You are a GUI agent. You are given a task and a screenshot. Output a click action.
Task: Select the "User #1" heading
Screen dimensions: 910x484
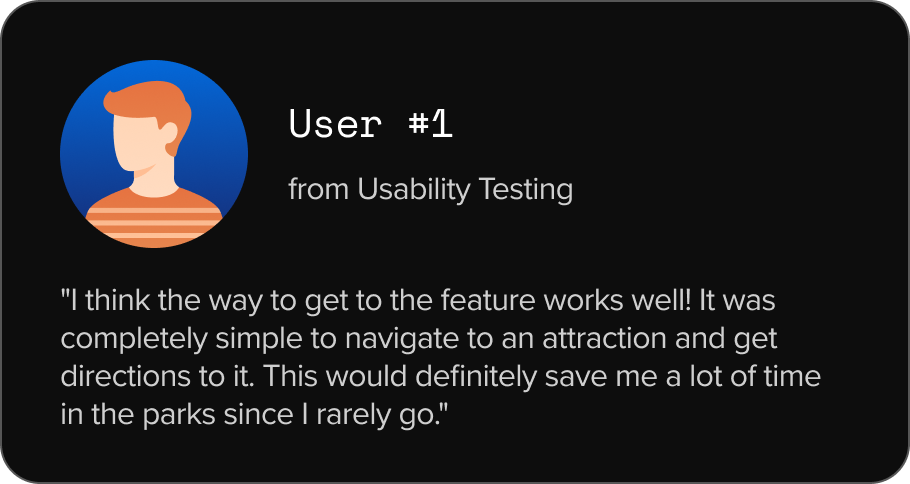370,124
